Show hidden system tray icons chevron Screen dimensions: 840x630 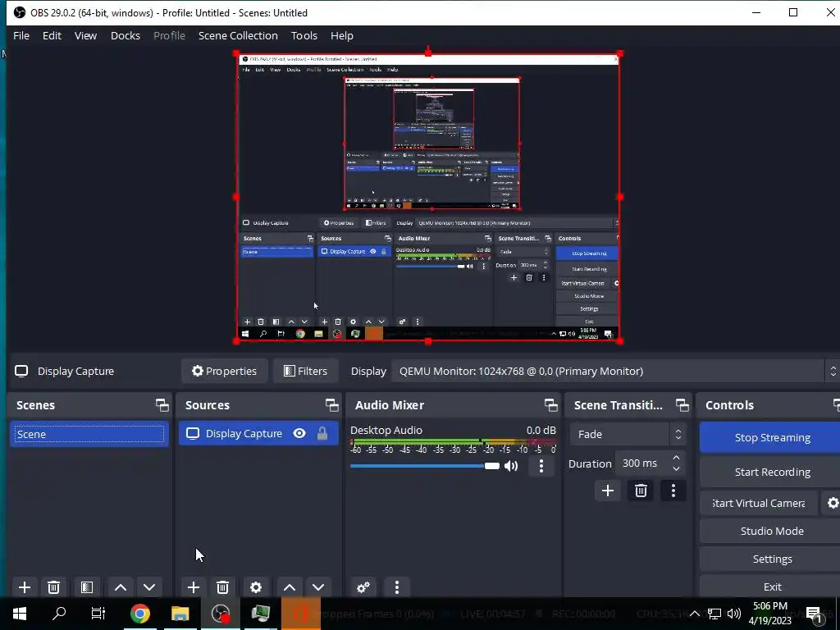pyautogui.click(x=694, y=614)
